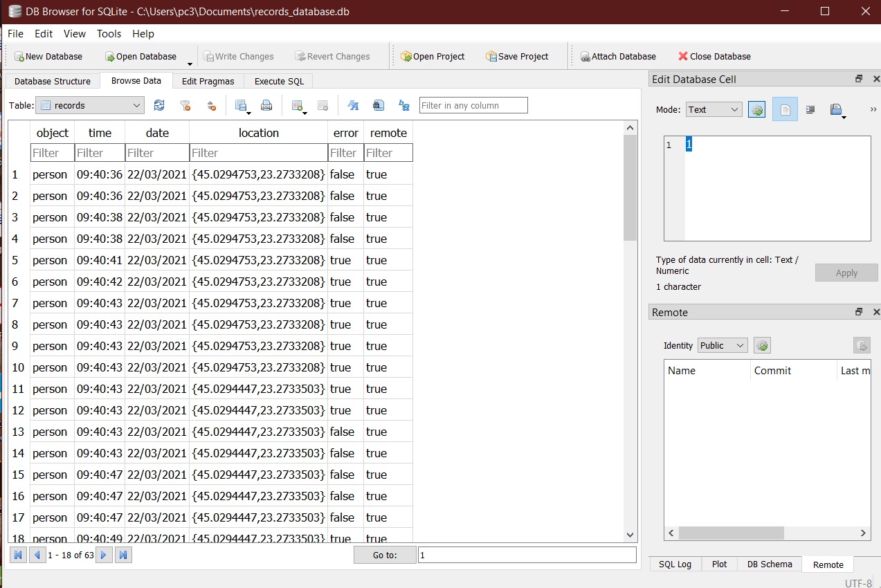Go to the first page of records

click(x=19, y=554)
